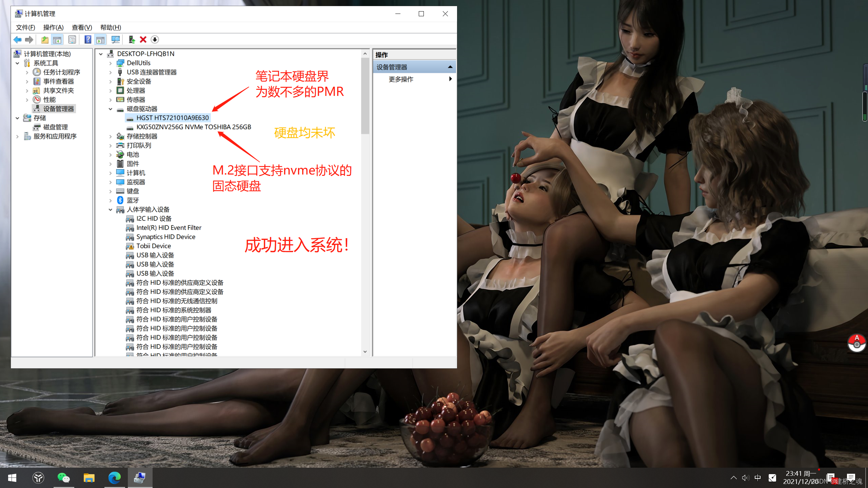Viewport: 868px width, 488px height.
Task: Expand the 服务和应用程序 node
Action: click(x=18, y=136)
